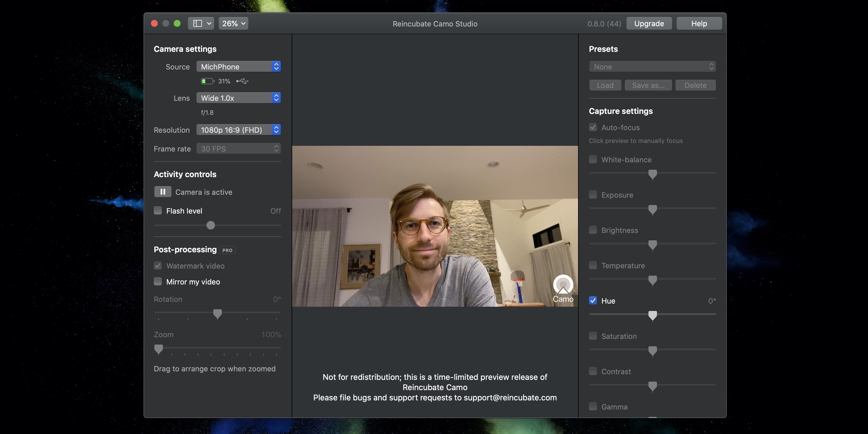The height and width of the screenshot is (434, 868).
Task: Open the Lens selection dropdown Wide 1.0x
Action: 238,97
